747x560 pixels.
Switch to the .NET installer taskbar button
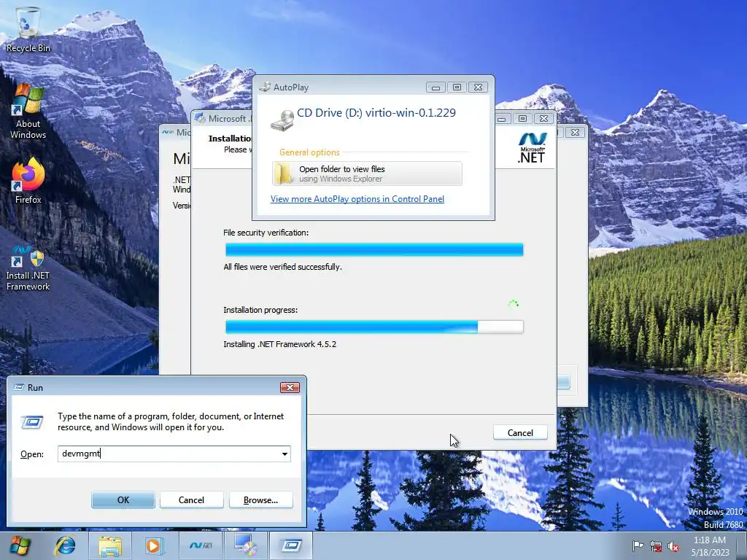click(x=201, y=545)
